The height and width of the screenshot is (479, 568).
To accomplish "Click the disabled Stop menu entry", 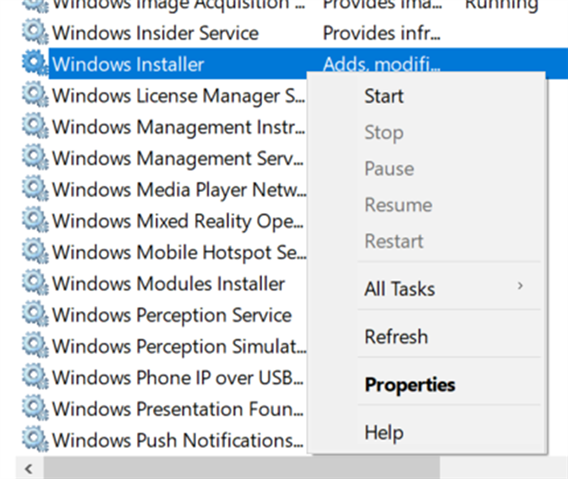I will tap(427, 133).
